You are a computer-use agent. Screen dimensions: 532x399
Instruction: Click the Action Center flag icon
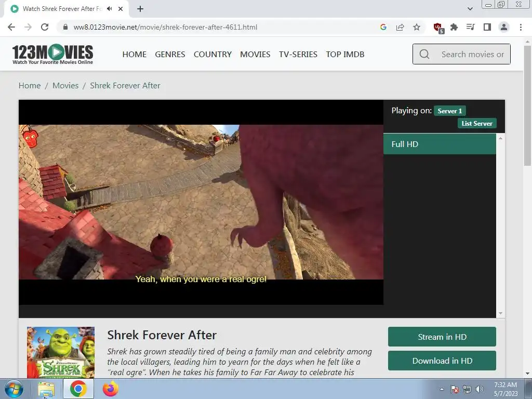(455, 389)
